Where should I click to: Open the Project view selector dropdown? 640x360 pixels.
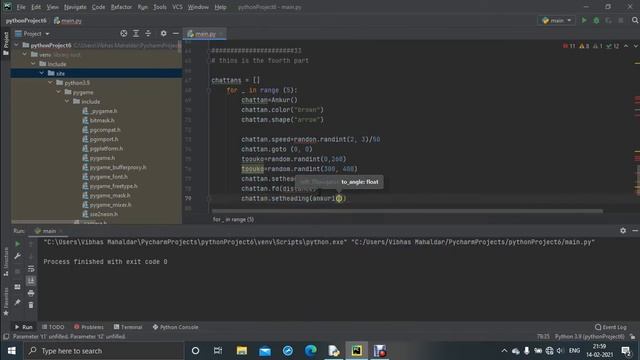[x=32, y=33]
